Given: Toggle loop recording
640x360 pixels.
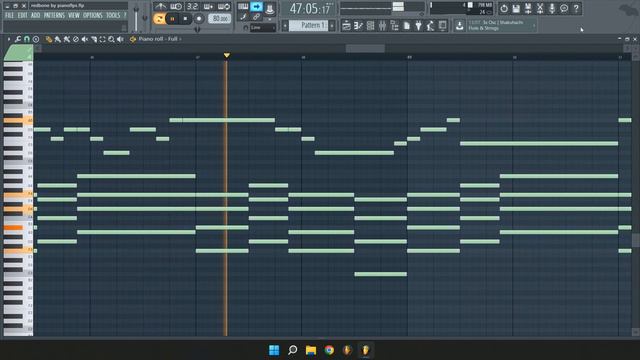Looking at the screenshot, I should point(224,7).
